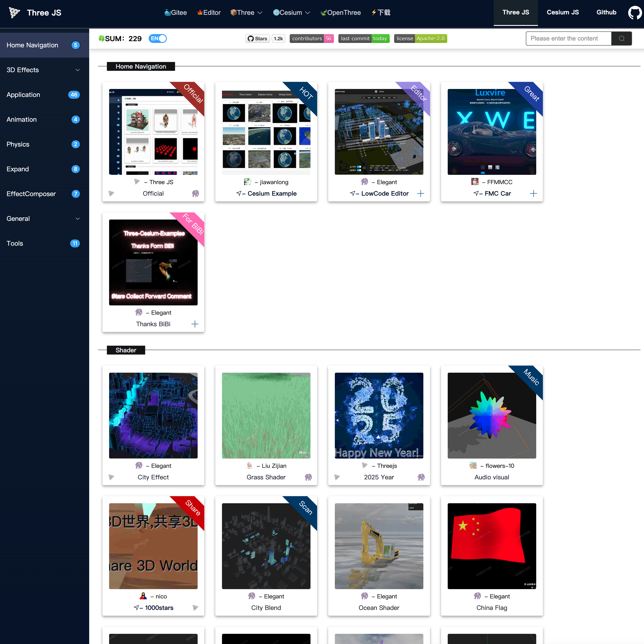Select Tools in sidebar
Screen dimensions: 644x644
pyautogui.click(x=44, y=243)
